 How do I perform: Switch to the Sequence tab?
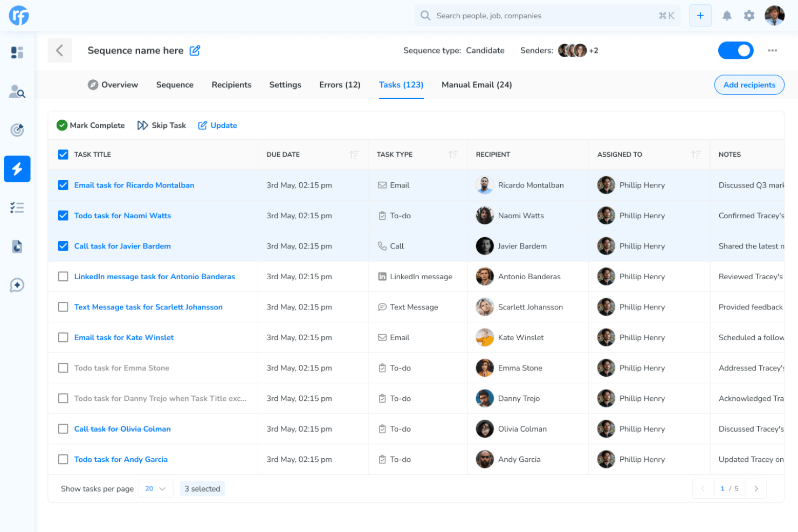(x=175, y=85)
